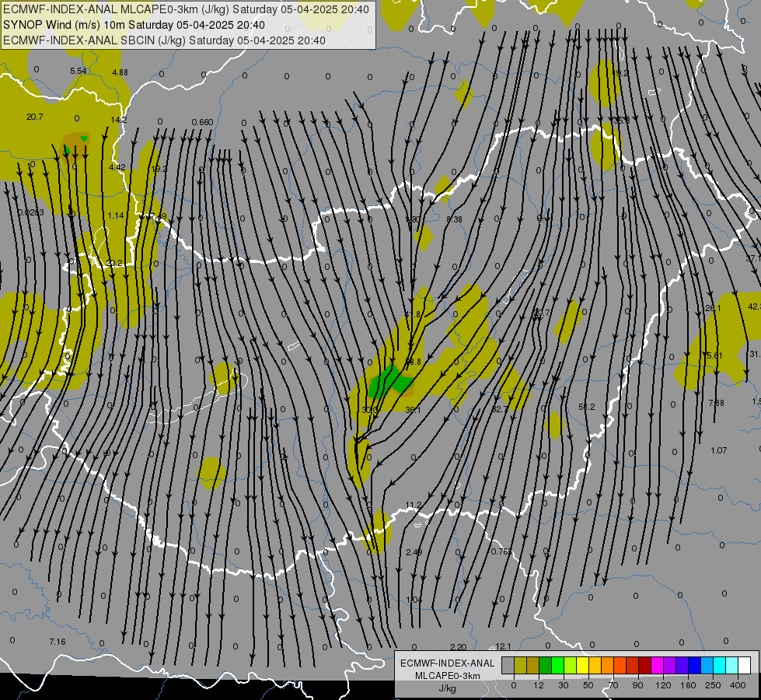
Task: Pick the white swatch at the legend's end
Action: point(745,665)
